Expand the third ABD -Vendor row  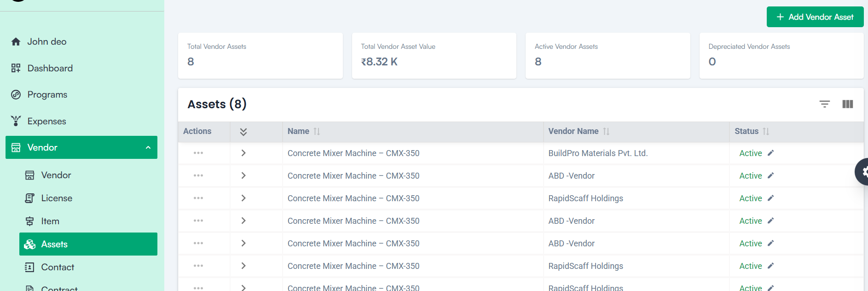pos(243,243)
